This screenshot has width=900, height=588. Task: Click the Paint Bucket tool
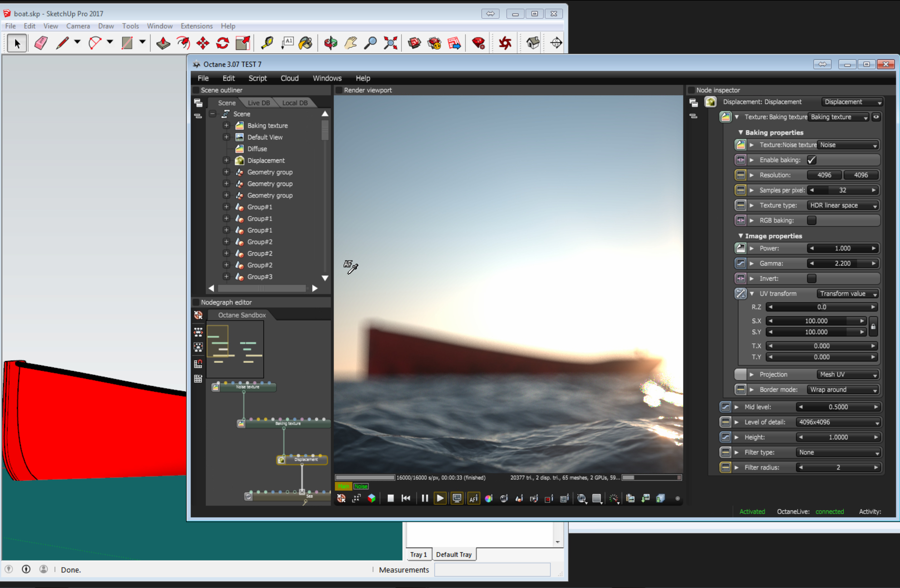click(306, 43)
